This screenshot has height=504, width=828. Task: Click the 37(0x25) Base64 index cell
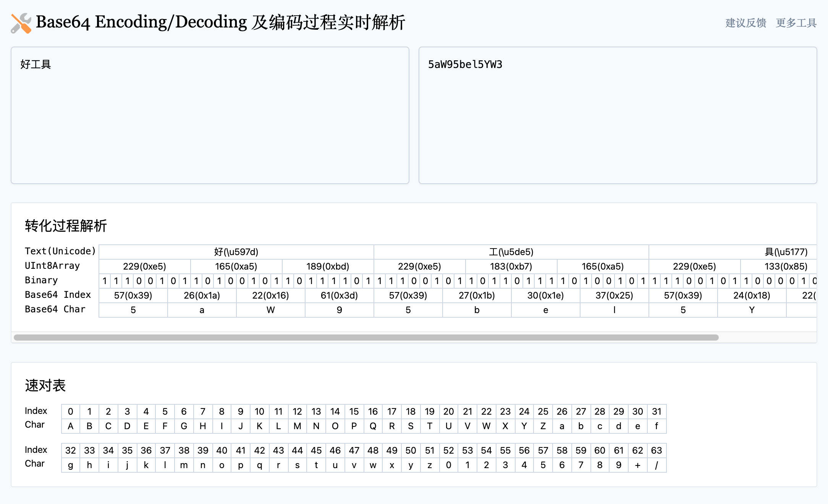(x=615, y=296)
